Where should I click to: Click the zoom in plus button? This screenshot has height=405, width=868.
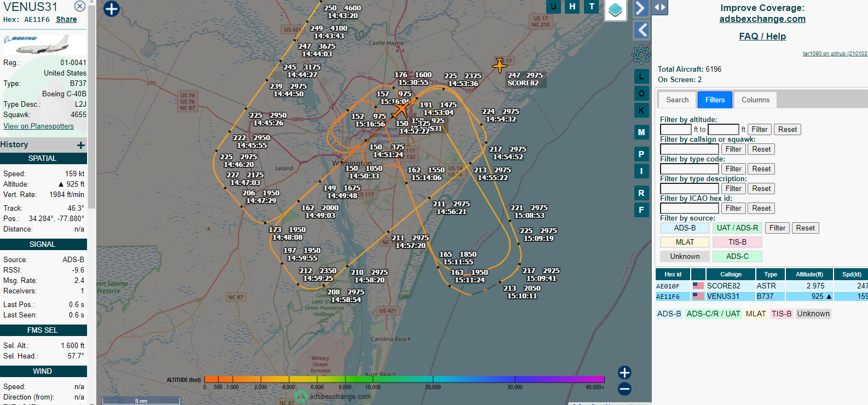tap(624, 373)
